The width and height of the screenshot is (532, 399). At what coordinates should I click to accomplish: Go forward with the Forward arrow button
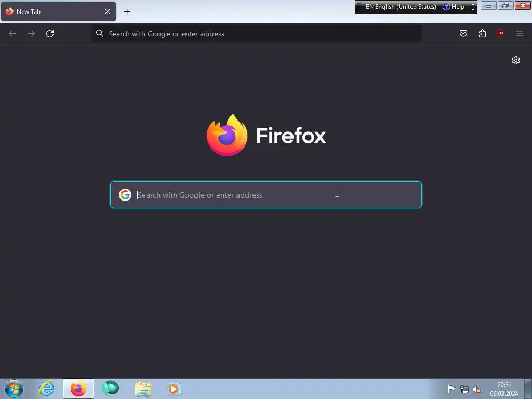coord(31,34)
